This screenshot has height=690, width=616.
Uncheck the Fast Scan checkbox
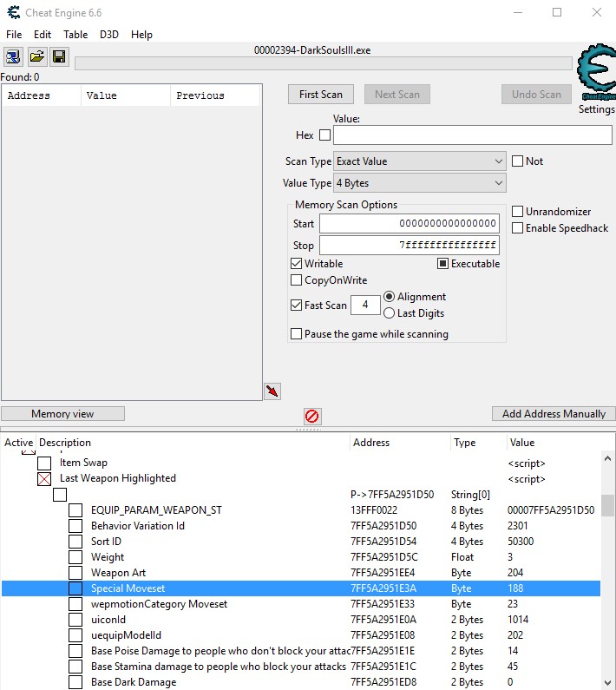[x=297, y=305]
